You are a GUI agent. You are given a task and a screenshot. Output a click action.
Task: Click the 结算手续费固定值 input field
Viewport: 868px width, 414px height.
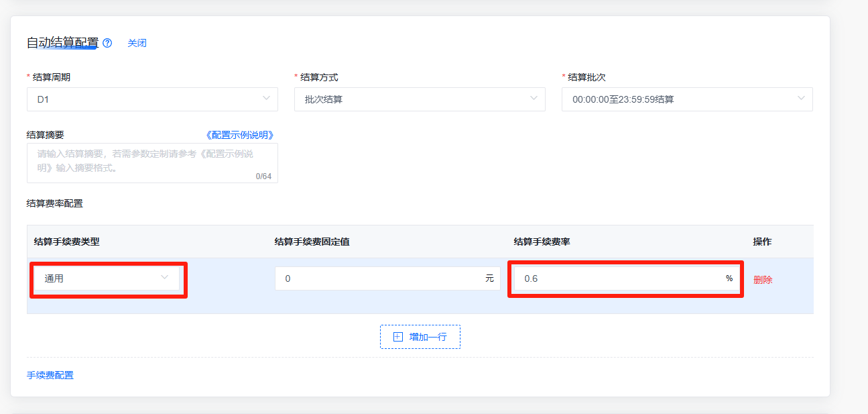(387, 278)
